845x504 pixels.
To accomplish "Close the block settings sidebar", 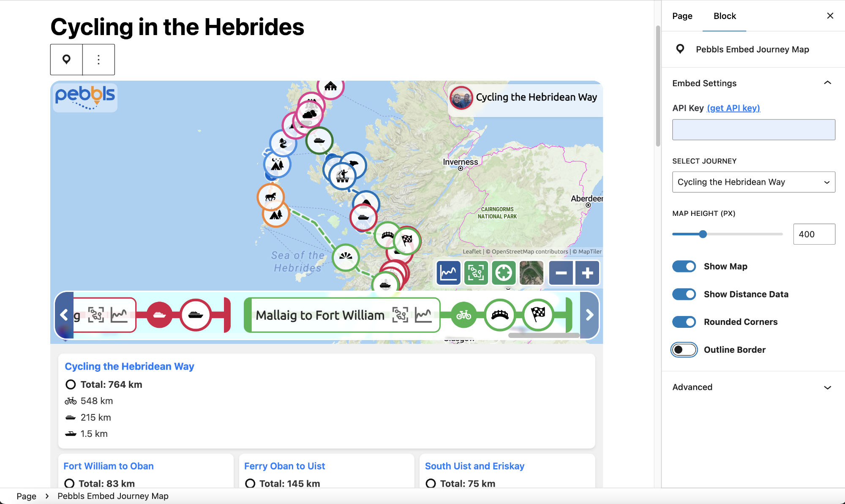I will (x=830, y=16).
